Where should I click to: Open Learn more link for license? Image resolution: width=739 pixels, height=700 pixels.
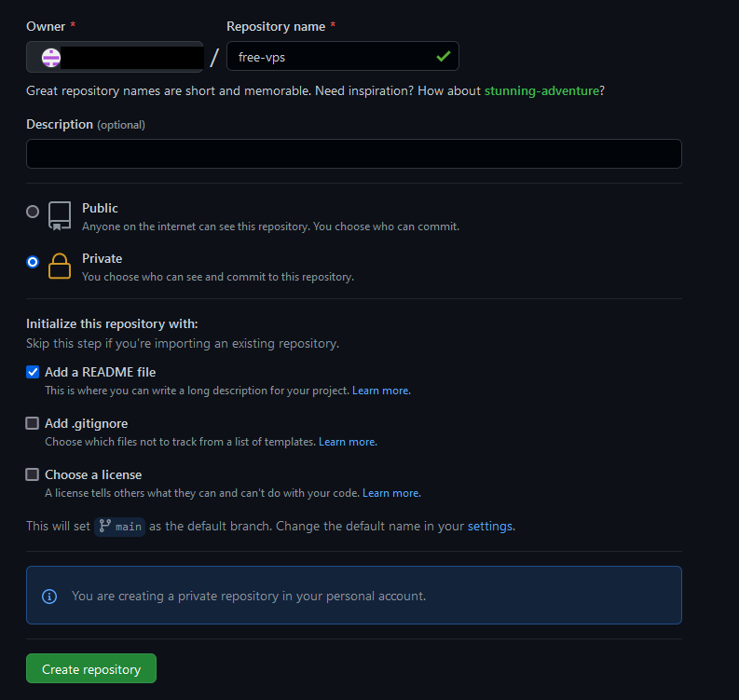pos(390,493)
